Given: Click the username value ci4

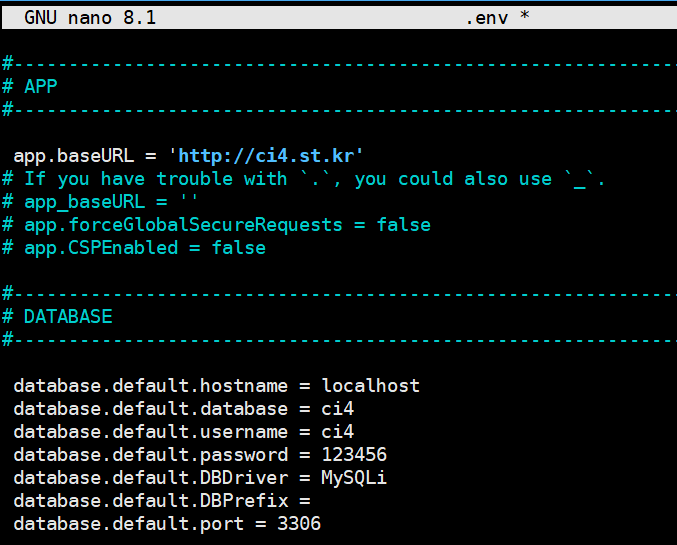Looking at the screenshot, I should tap(338, 432).
